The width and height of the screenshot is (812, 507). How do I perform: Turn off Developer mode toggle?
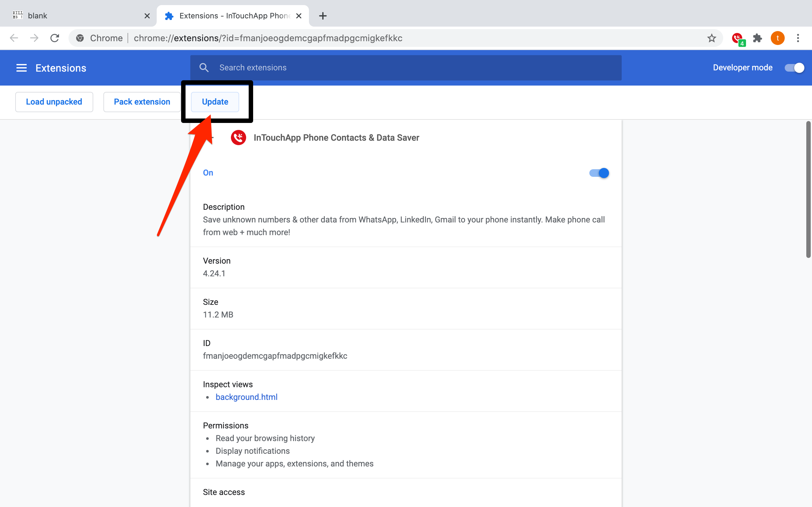click(x=794, y=68)
